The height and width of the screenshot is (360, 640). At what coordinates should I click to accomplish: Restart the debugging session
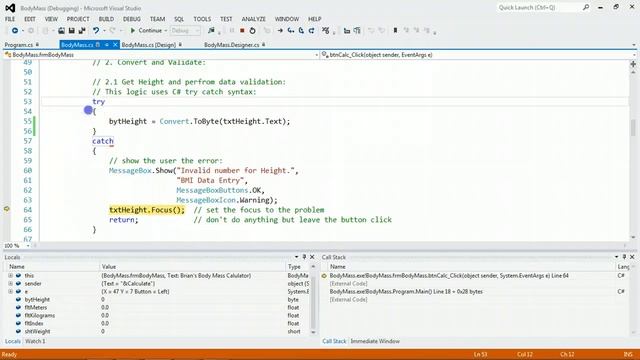pyautogui.click(x=252, y=31)
